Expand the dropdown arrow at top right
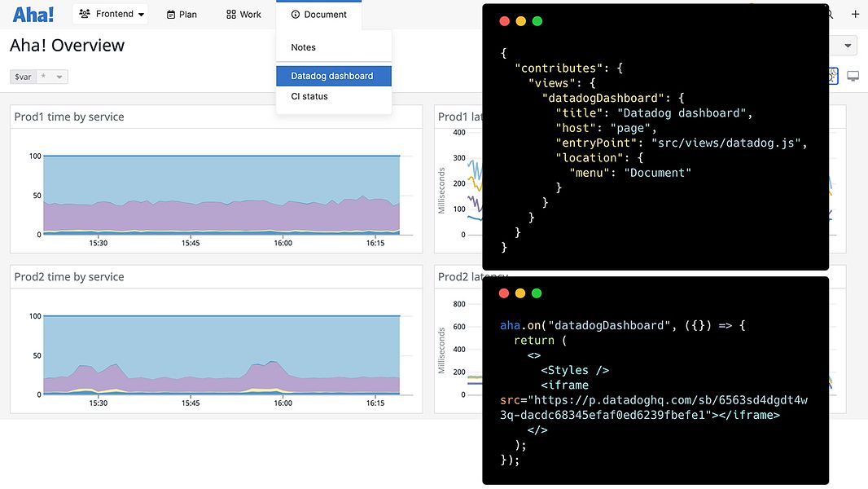 (848, 46)
